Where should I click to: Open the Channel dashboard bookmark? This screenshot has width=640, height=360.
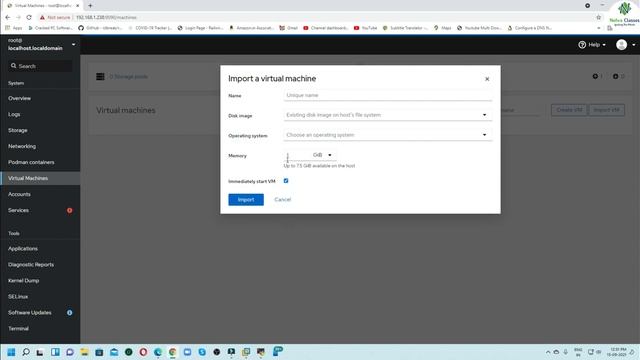click(326, 28)
